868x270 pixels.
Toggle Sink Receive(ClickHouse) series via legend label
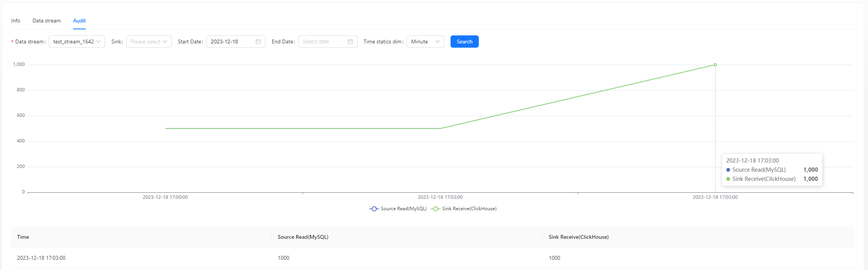tap(469, 209)
